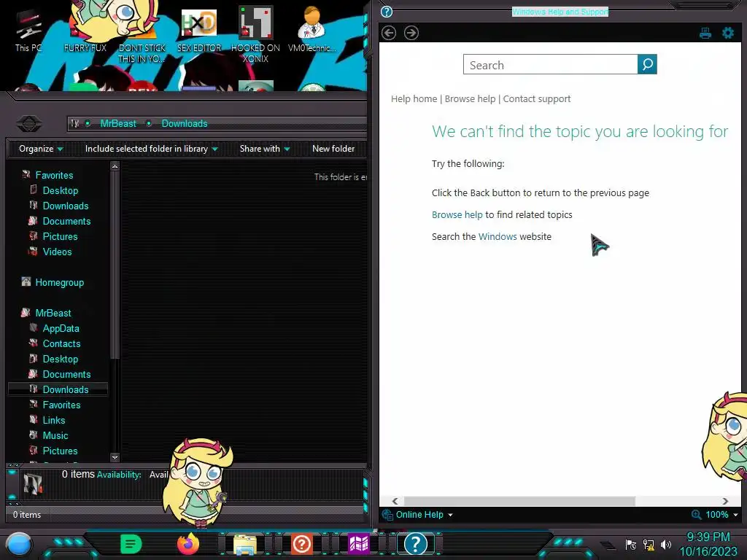Viewport: 747px width, 560px height.
Task: Select Favorites at the top of the navigation pane
Action: pos(54,175)
